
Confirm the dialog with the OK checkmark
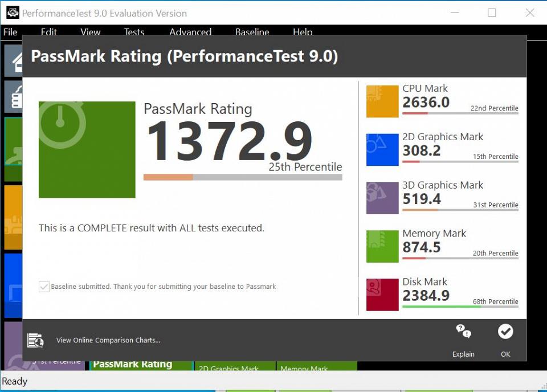(505, 331)
